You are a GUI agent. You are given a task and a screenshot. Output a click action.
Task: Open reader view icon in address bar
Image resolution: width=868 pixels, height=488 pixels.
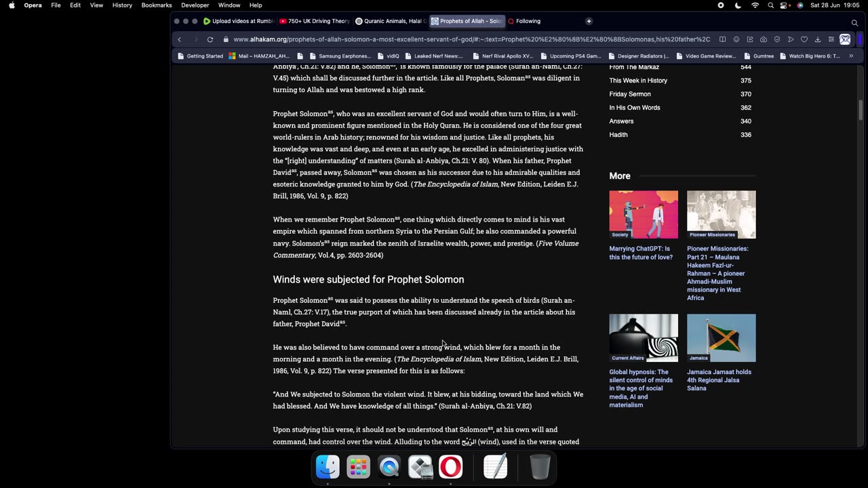pyautogui.click(x=722, y=39)
